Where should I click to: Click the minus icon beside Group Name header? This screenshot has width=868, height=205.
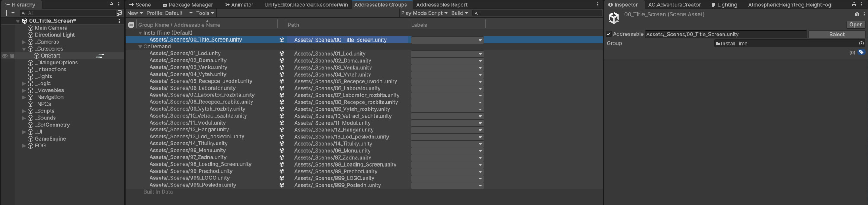(x=131, y=25)
